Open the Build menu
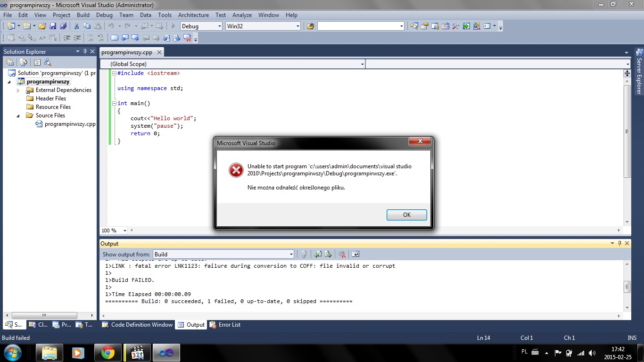Screen dimensions: 644x362 (x=83, y=15)
